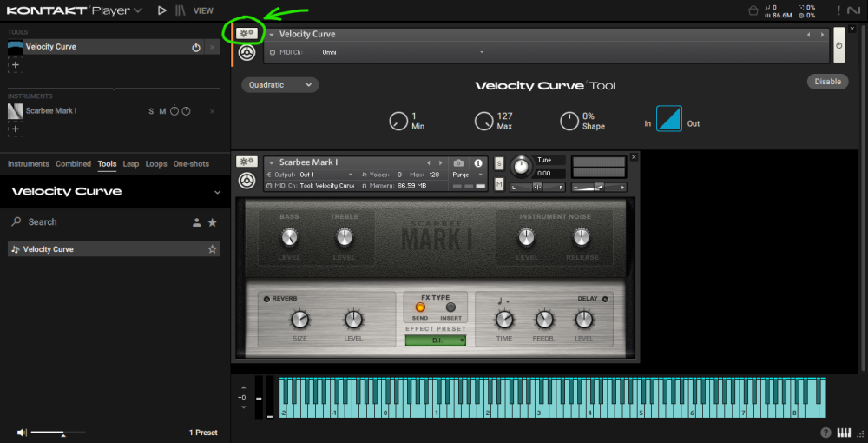Image resolution: width=868 pixels, height=443 pixels.
Task: Click the Native Instruments logo
Action: [853, 10]
